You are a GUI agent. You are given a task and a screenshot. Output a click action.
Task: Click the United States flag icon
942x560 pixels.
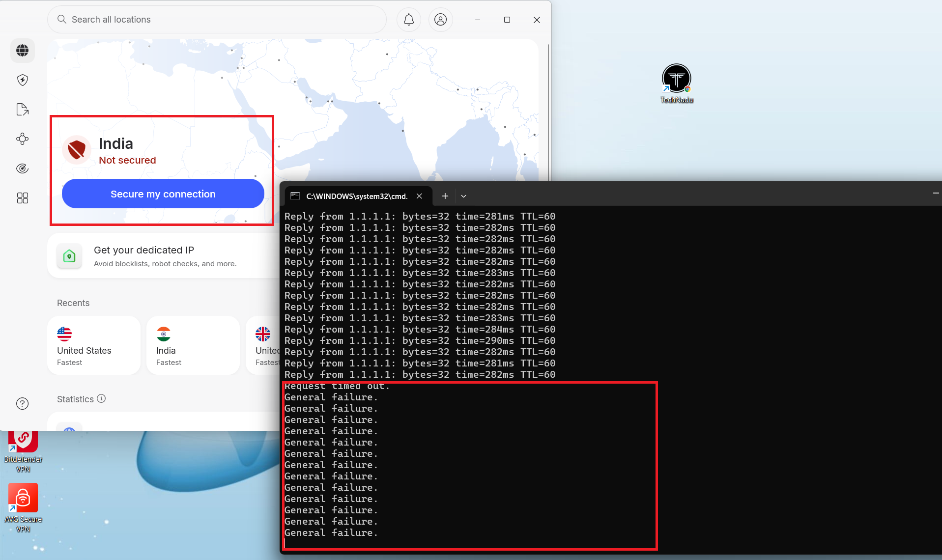tap(64, 334)
